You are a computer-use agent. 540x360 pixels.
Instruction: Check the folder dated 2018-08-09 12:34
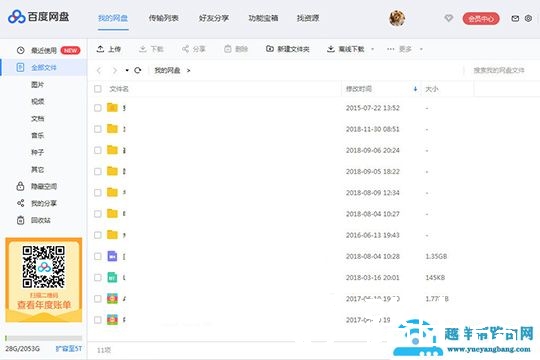pyautogui.click(x=98, y=193)
